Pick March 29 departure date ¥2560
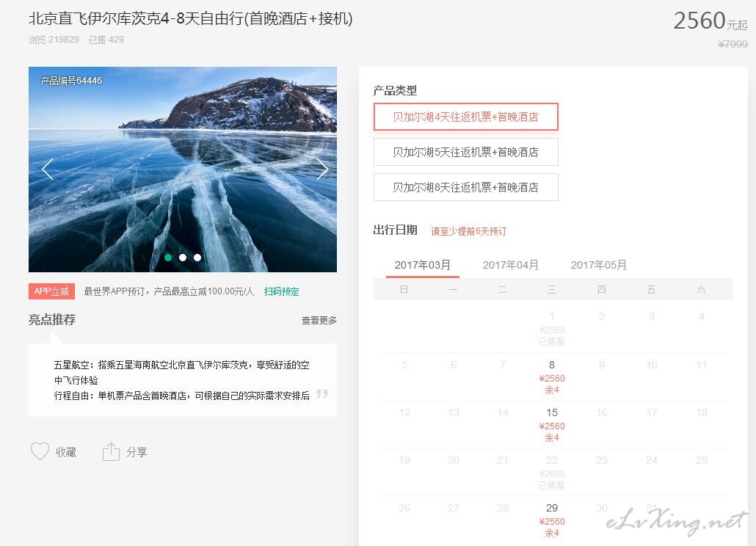Screen dimensions: 756x546 click(x=551, y=520)
